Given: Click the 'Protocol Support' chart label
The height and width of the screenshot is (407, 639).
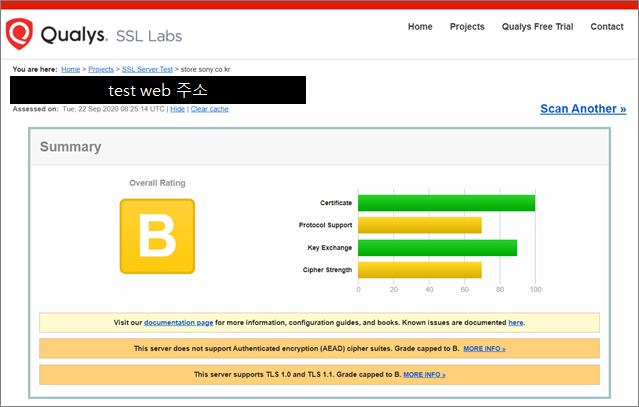Looking at the screenshot, I should [325, 225].
